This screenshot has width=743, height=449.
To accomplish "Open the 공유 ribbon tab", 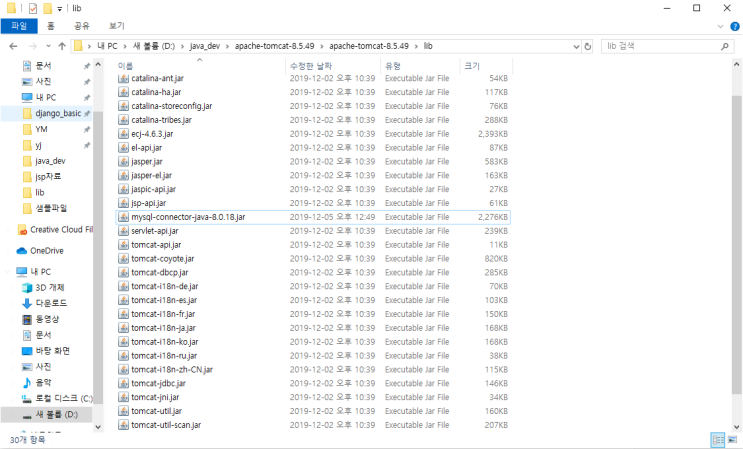I will tap(82, 26).
